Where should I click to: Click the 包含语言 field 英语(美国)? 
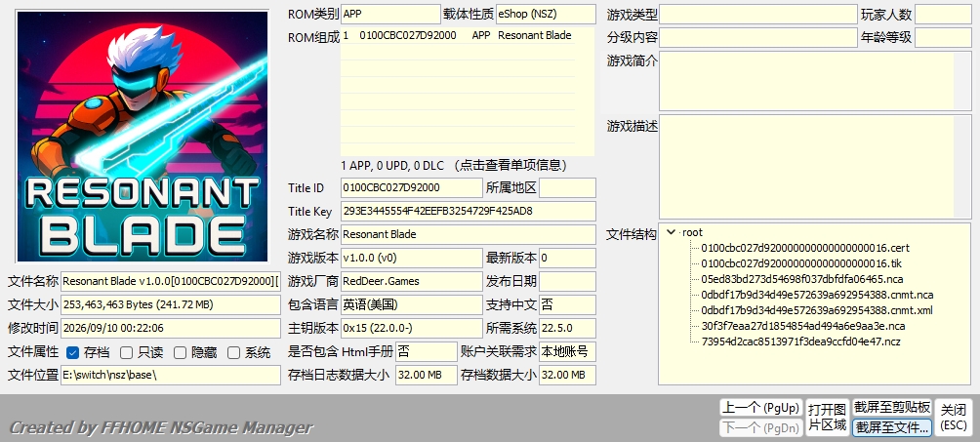click(x=412, y=304)
